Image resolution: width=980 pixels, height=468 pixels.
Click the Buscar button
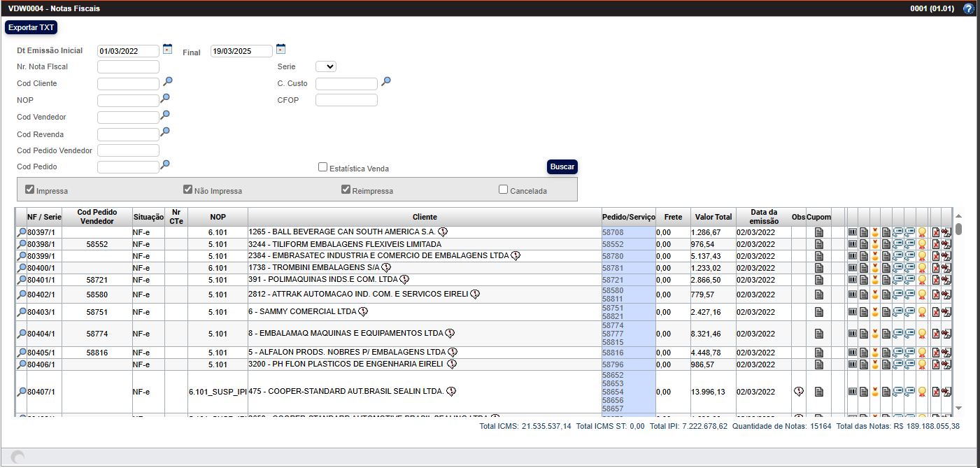coord(562,167)
